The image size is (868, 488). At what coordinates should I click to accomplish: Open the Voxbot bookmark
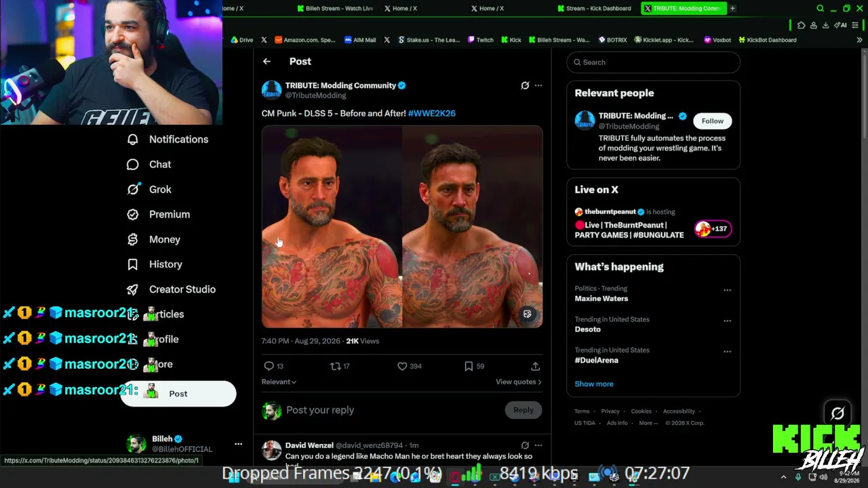coord(717,40)
